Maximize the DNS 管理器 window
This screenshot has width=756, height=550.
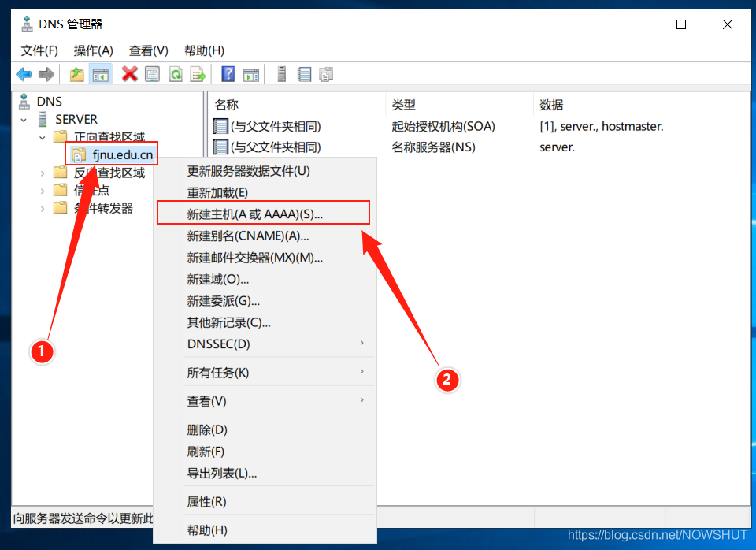tap(680, 24)
